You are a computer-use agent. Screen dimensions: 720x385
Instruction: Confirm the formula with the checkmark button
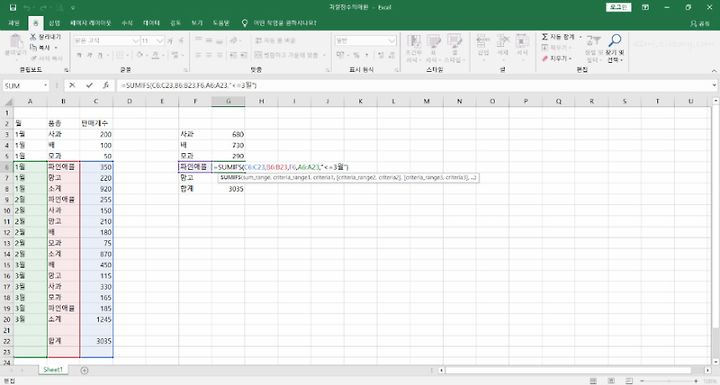point(89,85)
